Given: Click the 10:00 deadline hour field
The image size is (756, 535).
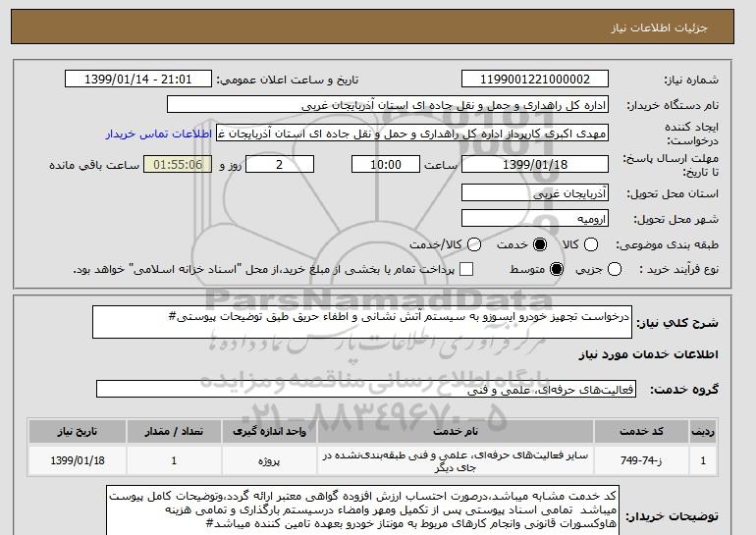Looking at the screenshot, I should [386, 164].
